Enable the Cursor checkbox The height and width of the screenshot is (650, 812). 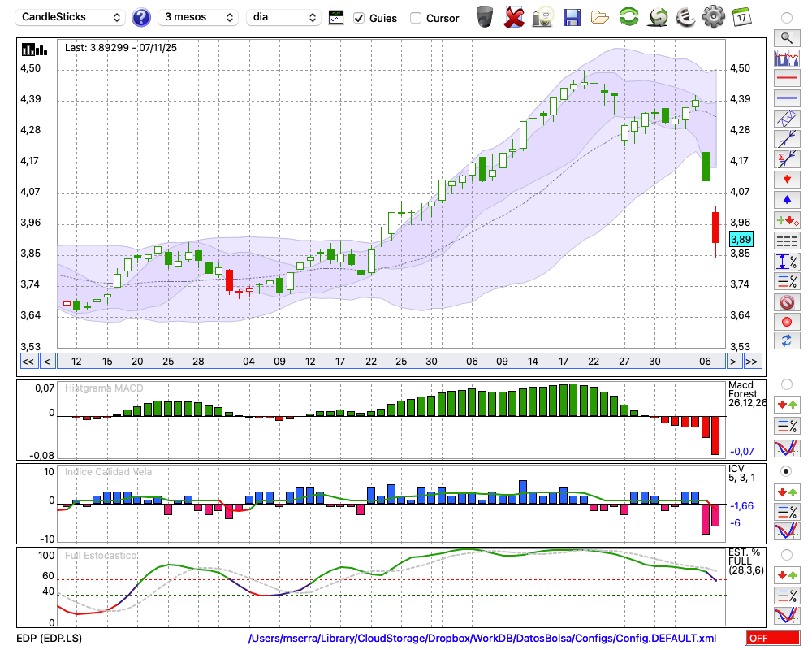415,18
